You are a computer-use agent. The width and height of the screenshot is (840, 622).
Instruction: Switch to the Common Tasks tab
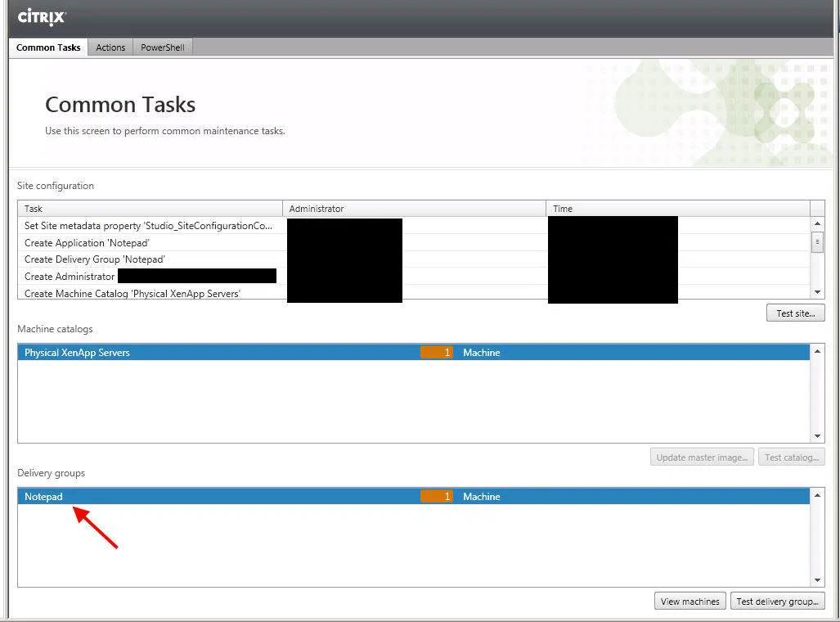(x=48, y=47)
